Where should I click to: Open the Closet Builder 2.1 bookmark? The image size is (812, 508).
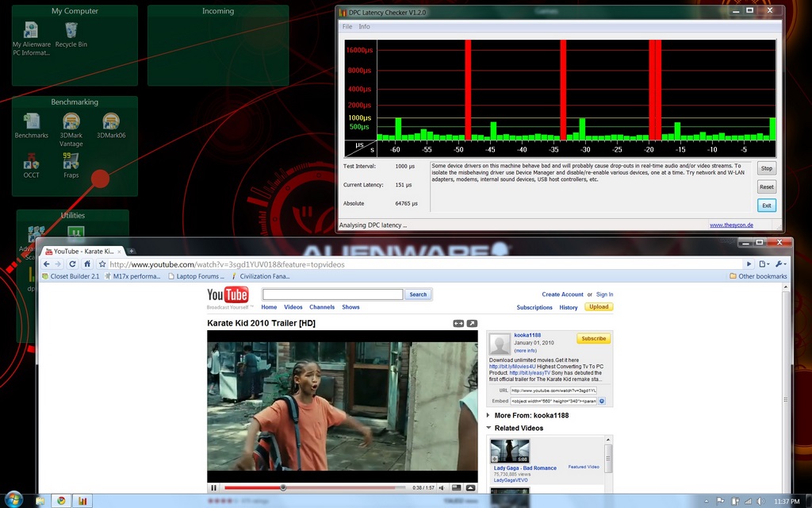(71, 276)
